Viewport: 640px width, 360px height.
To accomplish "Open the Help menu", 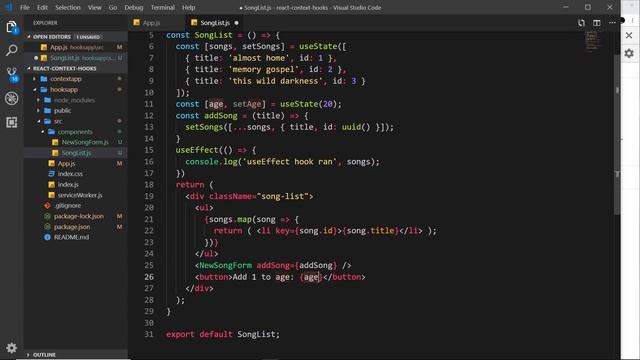I will coord(188,7).
